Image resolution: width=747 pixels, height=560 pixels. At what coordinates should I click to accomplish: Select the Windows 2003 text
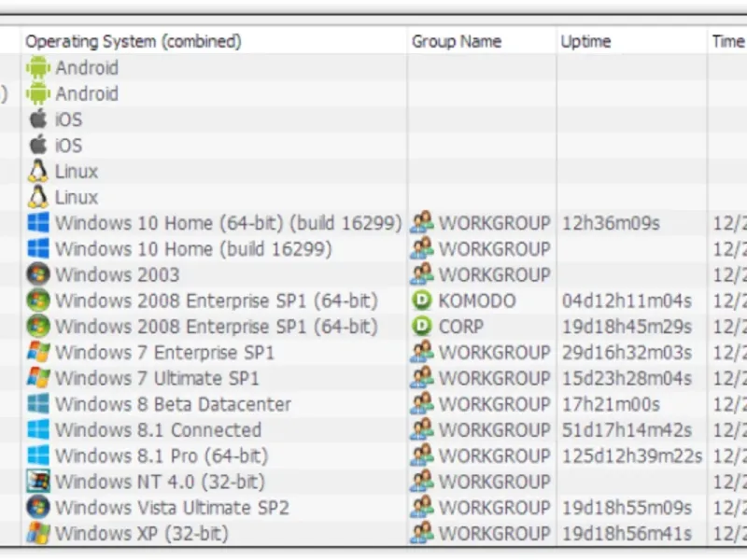(118, 274)
